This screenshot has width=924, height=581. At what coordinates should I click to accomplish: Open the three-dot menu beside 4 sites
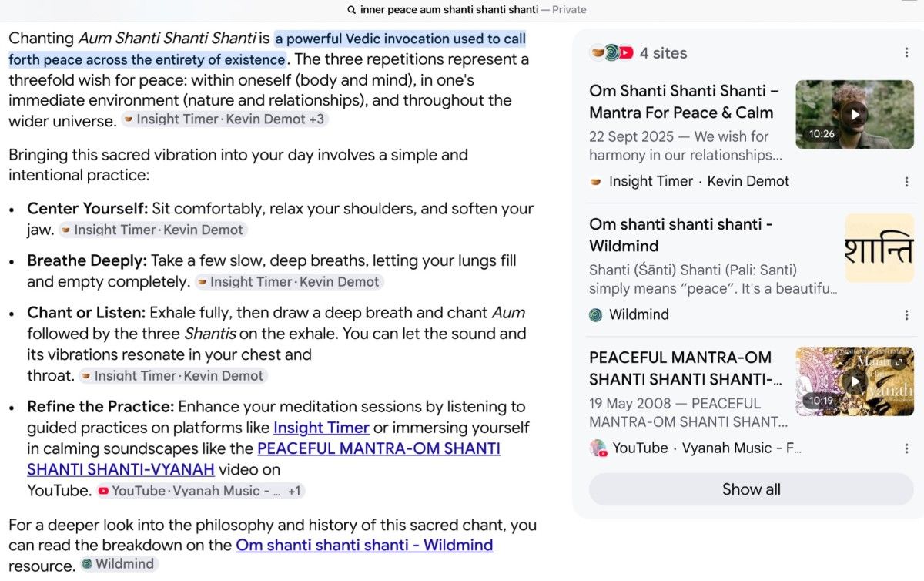[x=906, y=53]
